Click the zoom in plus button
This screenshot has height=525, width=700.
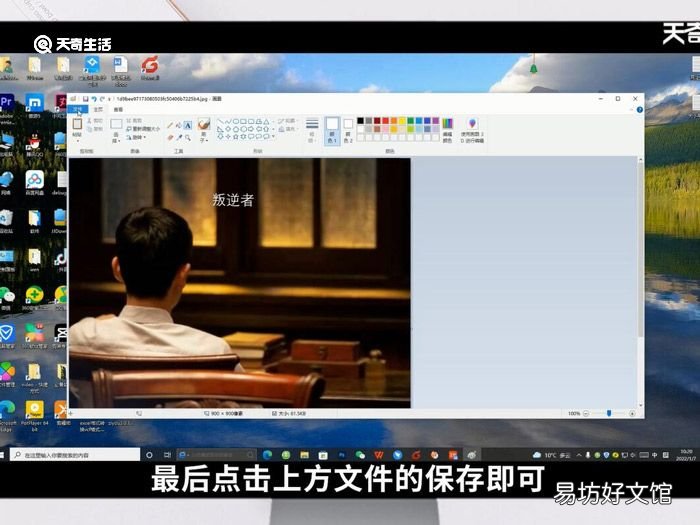[x=632, y=413]
